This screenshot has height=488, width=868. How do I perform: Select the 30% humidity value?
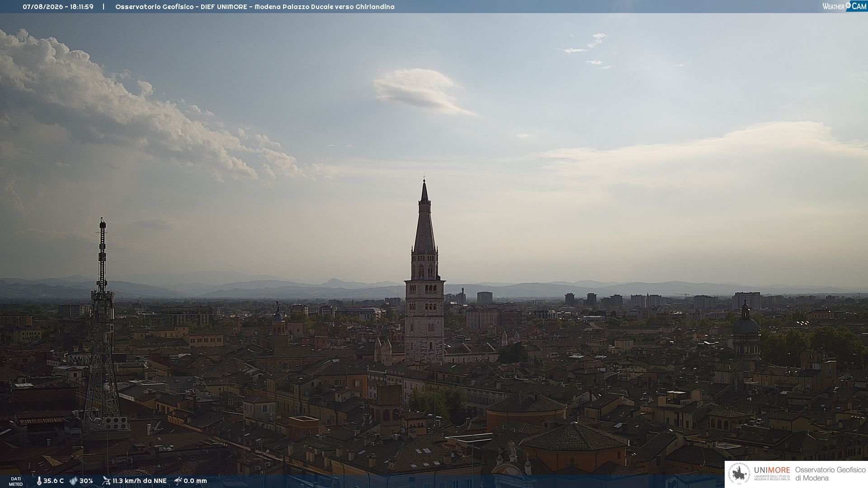click(x=86, y=481)
